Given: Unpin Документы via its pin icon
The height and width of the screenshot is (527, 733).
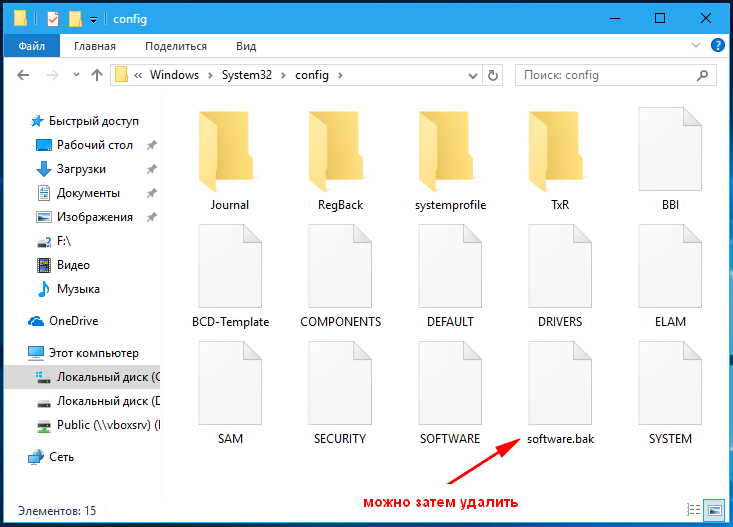Looking at the screenshot, I should click(x=151, y=193).
